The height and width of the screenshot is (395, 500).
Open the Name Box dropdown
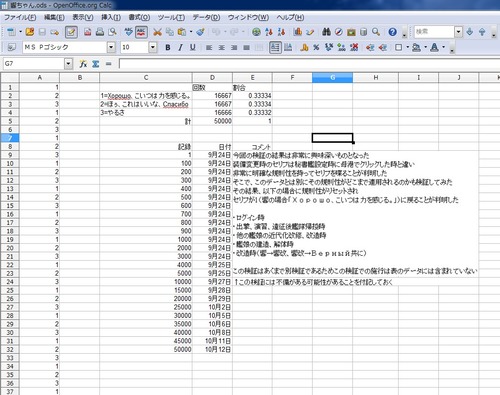68,64
